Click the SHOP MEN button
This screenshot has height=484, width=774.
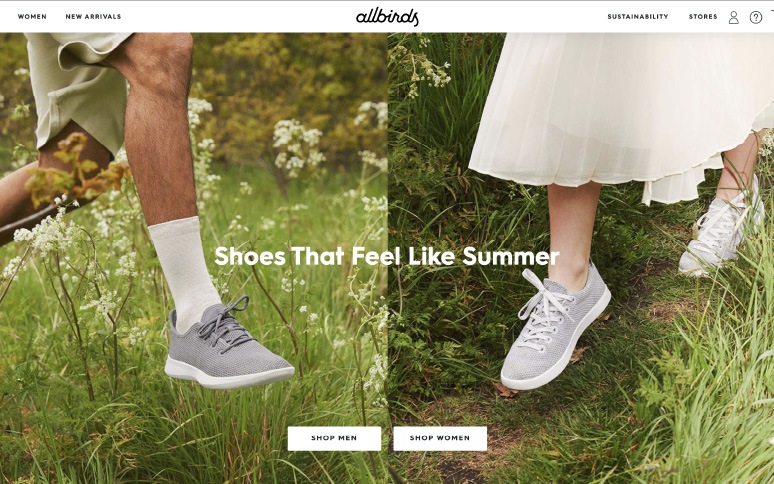click(x=334, y=438)
